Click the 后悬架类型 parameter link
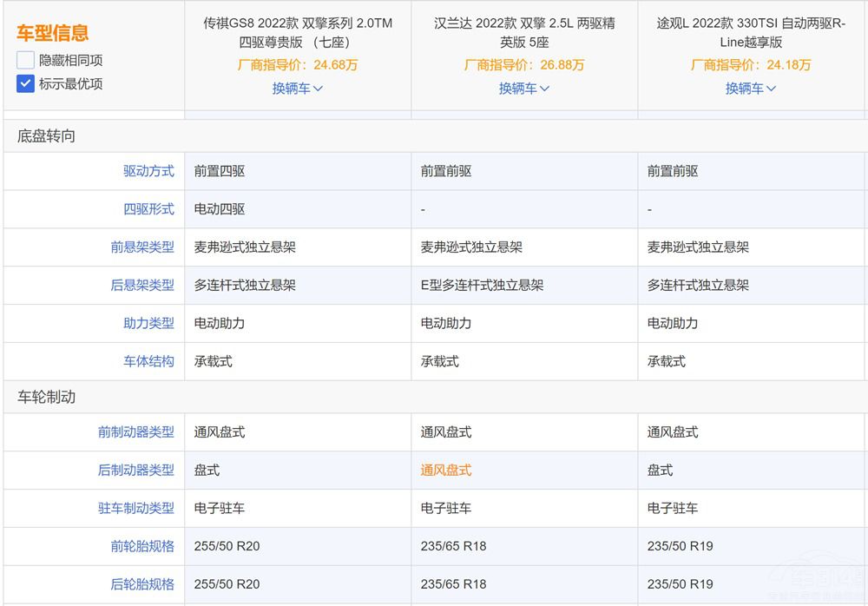 (142, 285)
